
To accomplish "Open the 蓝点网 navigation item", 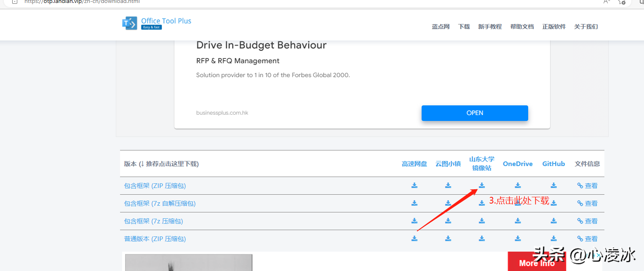I will coord(441,27).
